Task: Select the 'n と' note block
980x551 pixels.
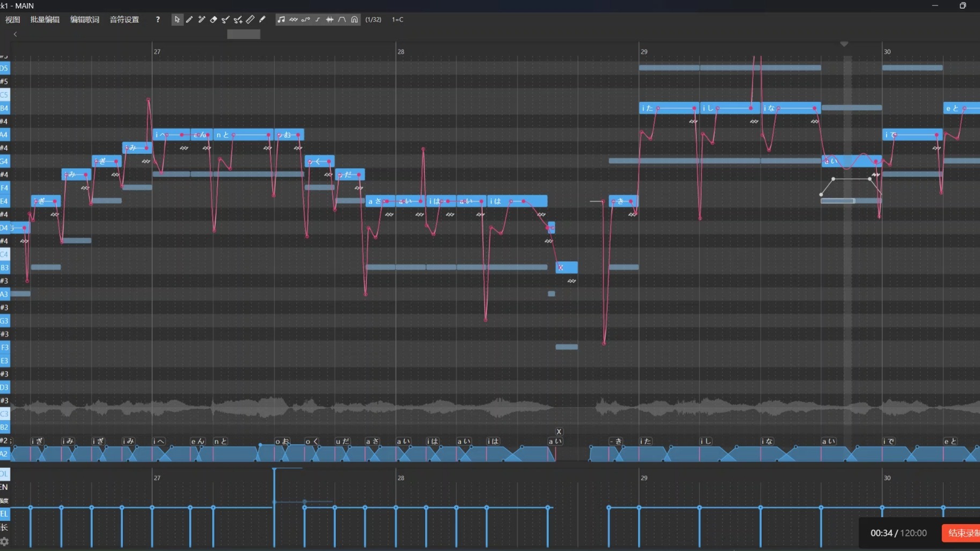Action: (x=244, y=135)
